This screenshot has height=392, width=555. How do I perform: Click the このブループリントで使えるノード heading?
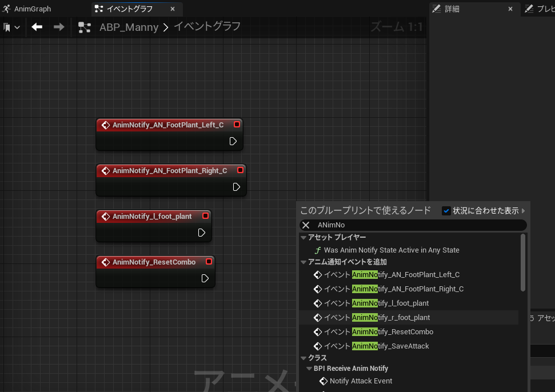point(365,210)
